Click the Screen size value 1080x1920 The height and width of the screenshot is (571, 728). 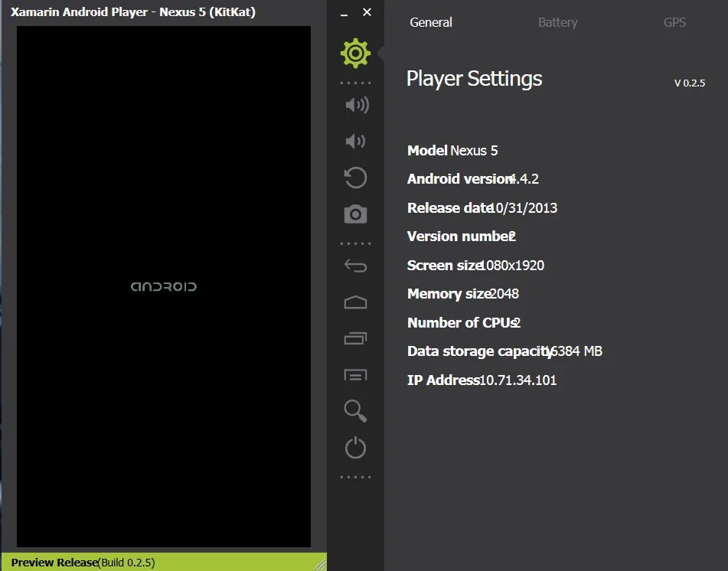pos(512,265)
